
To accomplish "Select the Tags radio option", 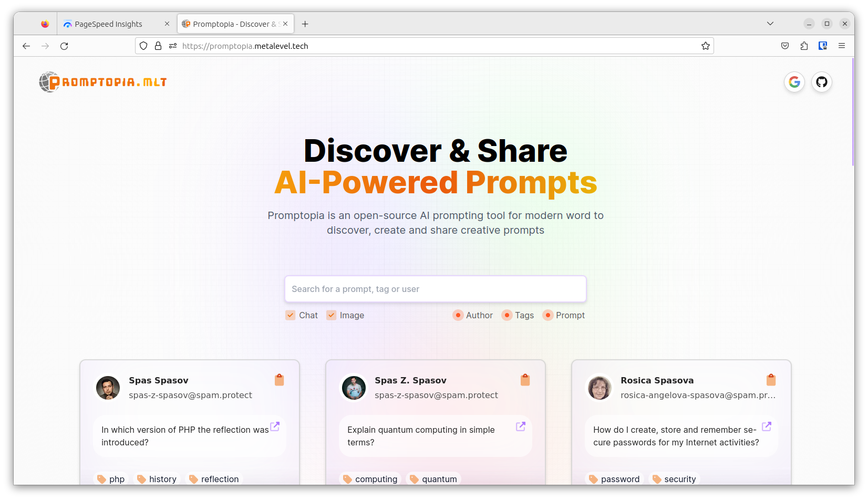I will coord(507,315).
